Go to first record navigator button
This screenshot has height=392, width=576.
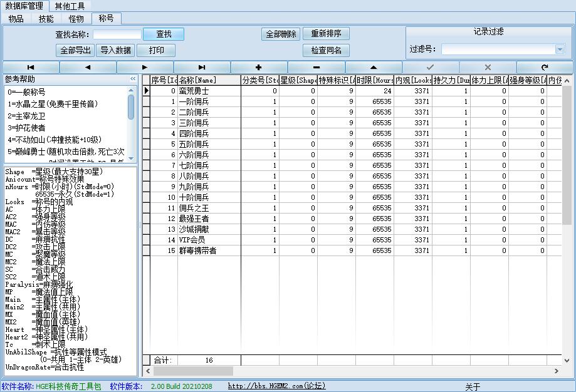tap(31, 67)
